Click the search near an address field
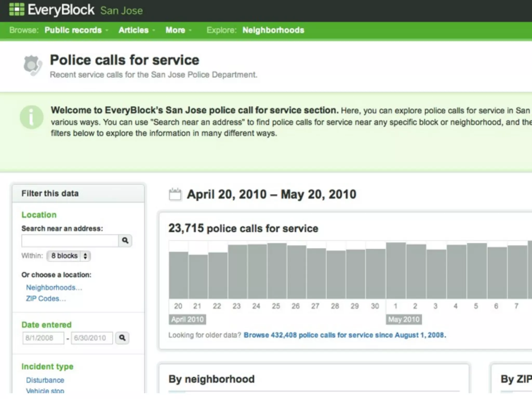532x399 pixels. (x=70, y=241)
